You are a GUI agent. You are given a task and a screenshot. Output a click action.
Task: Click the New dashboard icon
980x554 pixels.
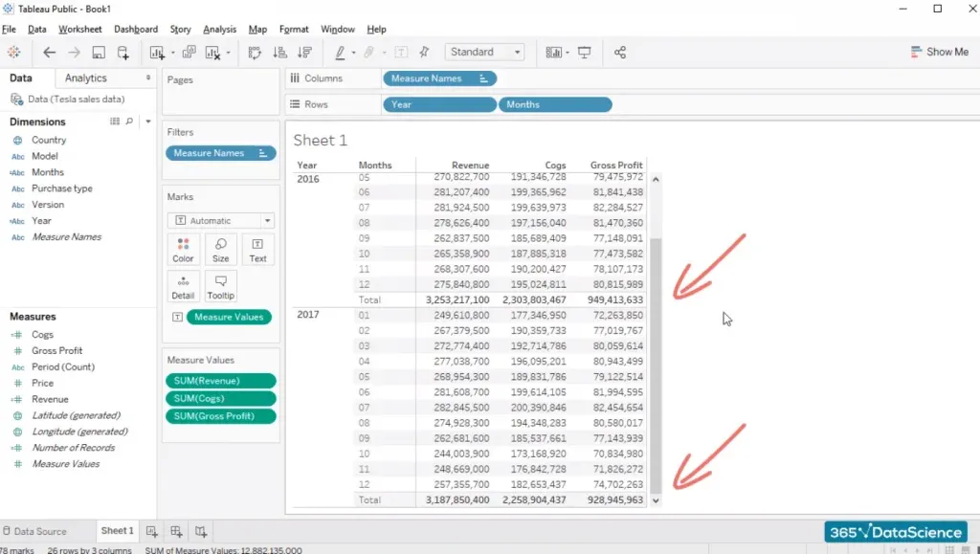click(176, 531)
